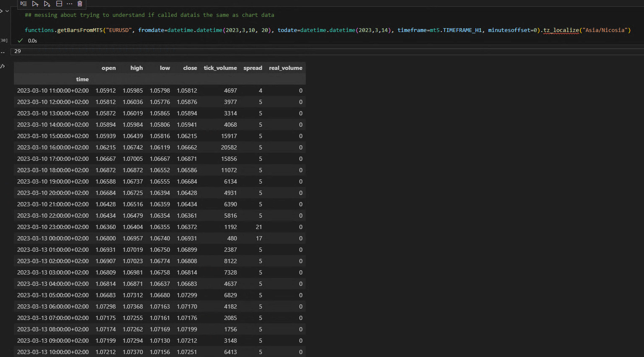The height and width of the screenshot is (357, 644).
Task: Click tick volume 480
Action: pos(232,238)
